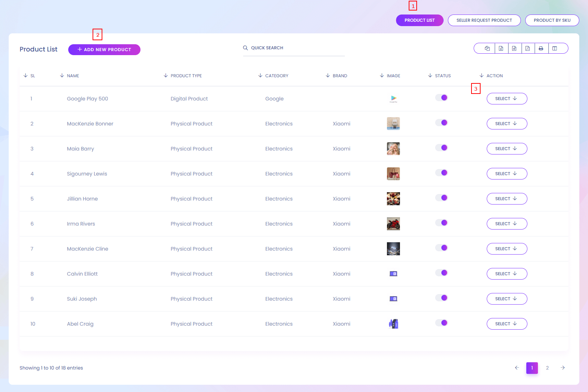Open Select menu for Suki Joseph
588x392 pixels.
[507, 299]
